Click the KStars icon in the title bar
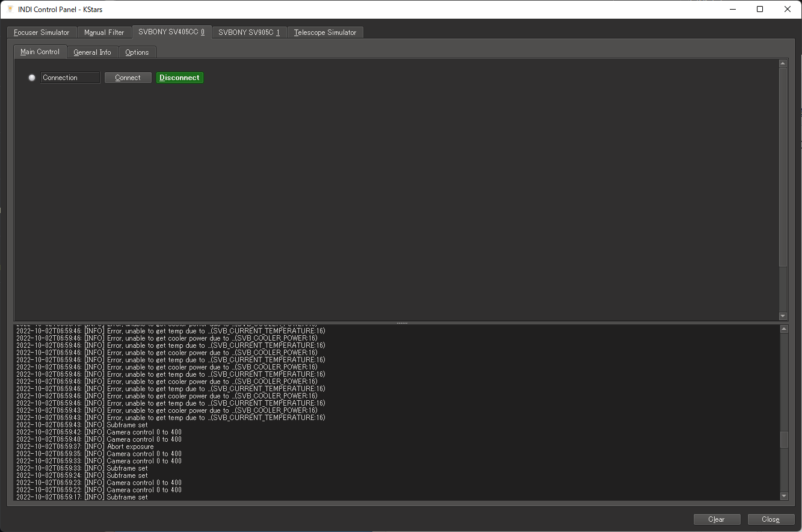The height and width of the screenshot is (532, 802). 10,9
